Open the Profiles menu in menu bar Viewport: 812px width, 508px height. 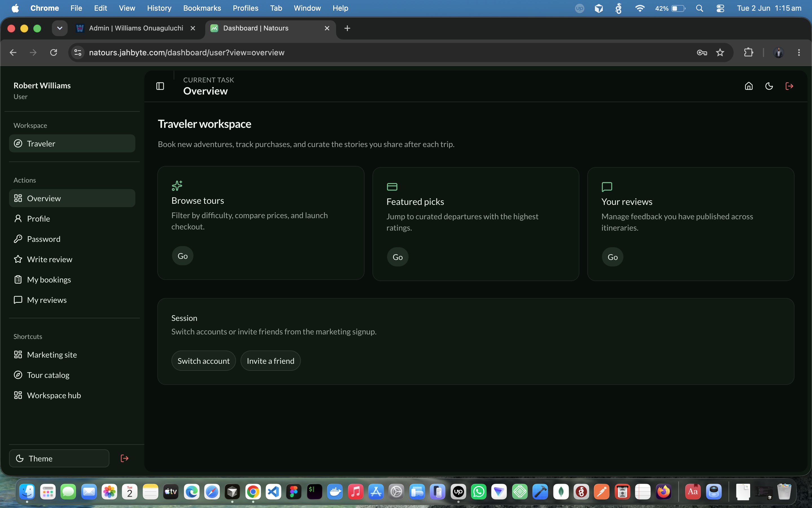[x=246, y=8]
